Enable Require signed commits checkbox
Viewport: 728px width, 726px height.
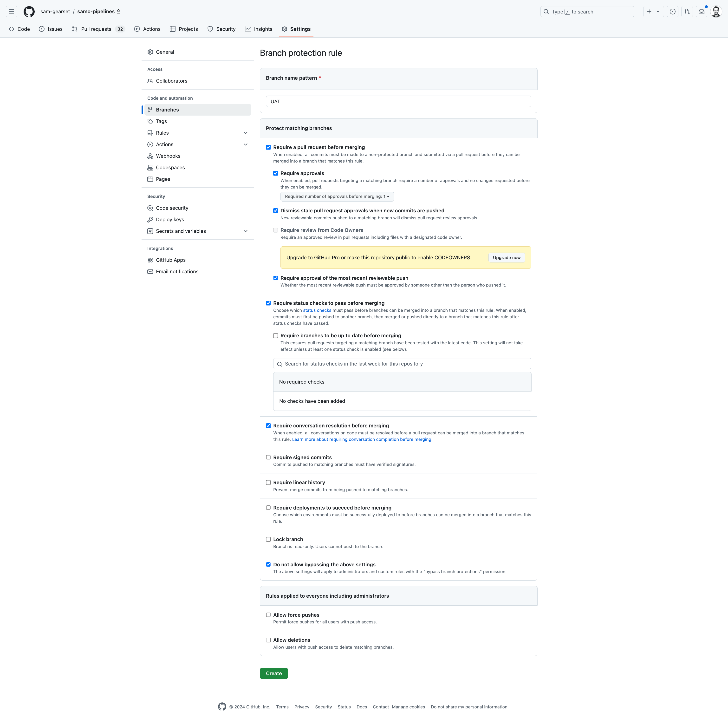coord(268,457)
